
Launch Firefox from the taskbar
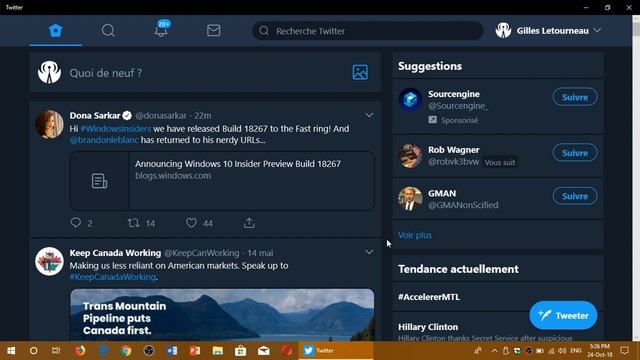80,351
